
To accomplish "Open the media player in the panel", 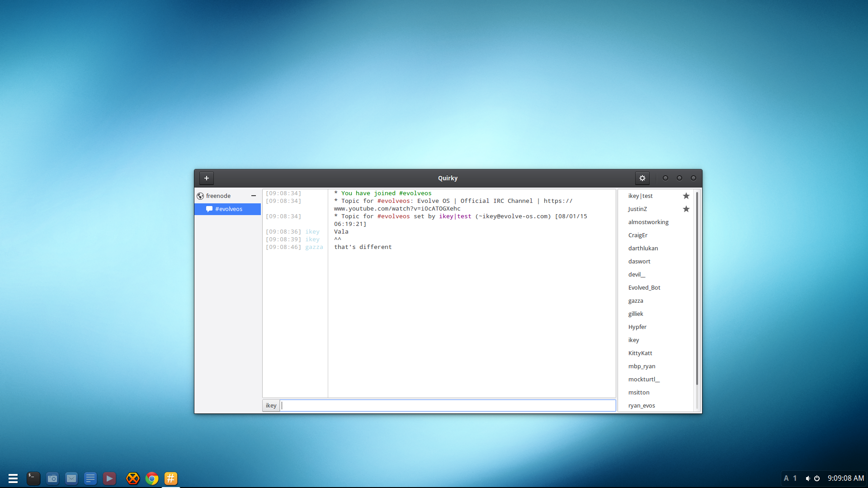I will (x=109, y=478).
